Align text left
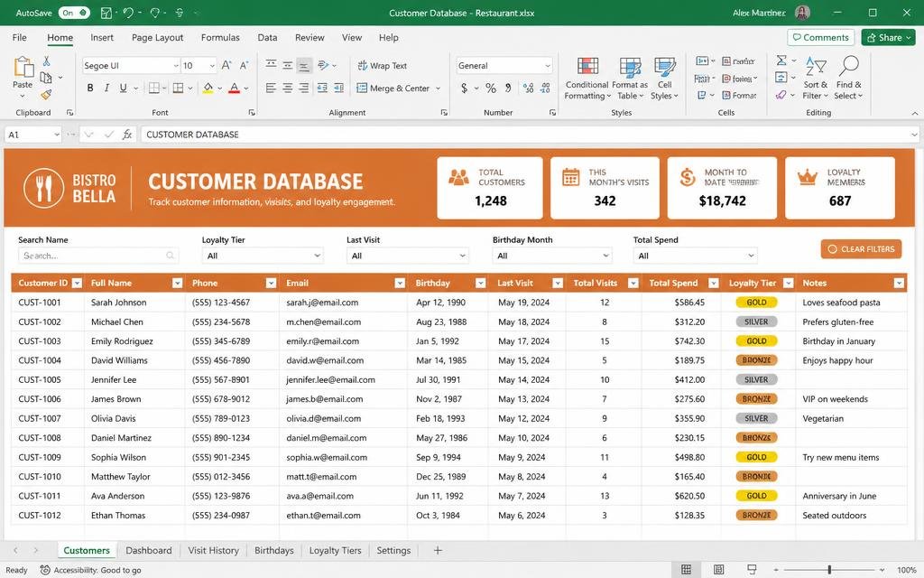 [x=271, y=88]
